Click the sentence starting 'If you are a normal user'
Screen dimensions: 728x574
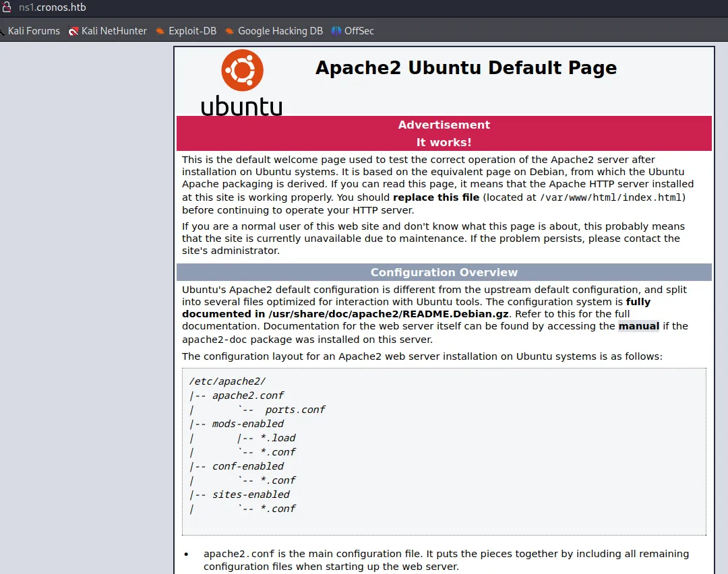pyautogui.click(x=433, y=238)
